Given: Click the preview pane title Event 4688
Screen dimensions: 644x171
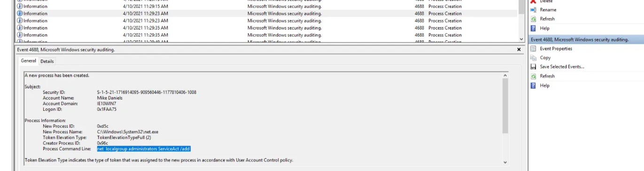Looking at the screenshot, I should point(66,49).
